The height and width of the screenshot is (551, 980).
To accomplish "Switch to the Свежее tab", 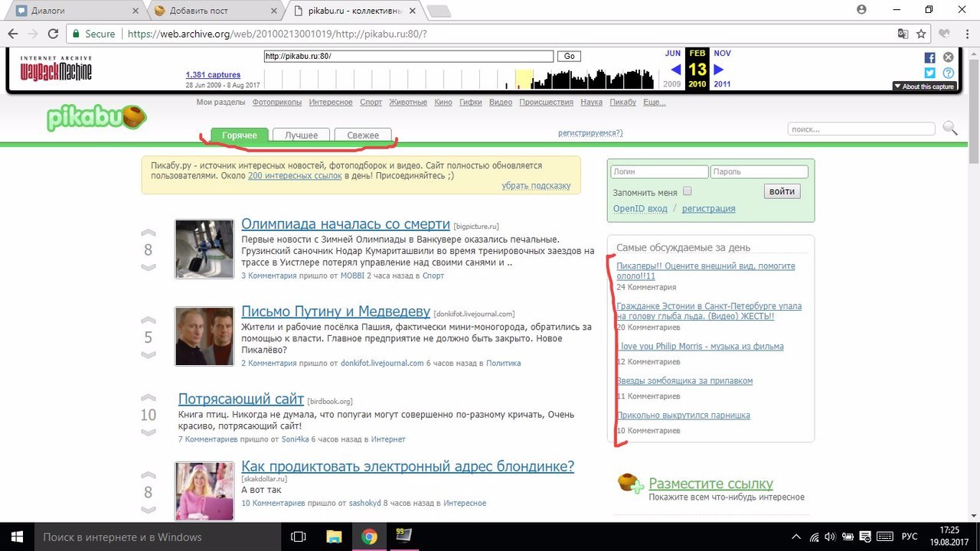I will [x=363, y=135].
